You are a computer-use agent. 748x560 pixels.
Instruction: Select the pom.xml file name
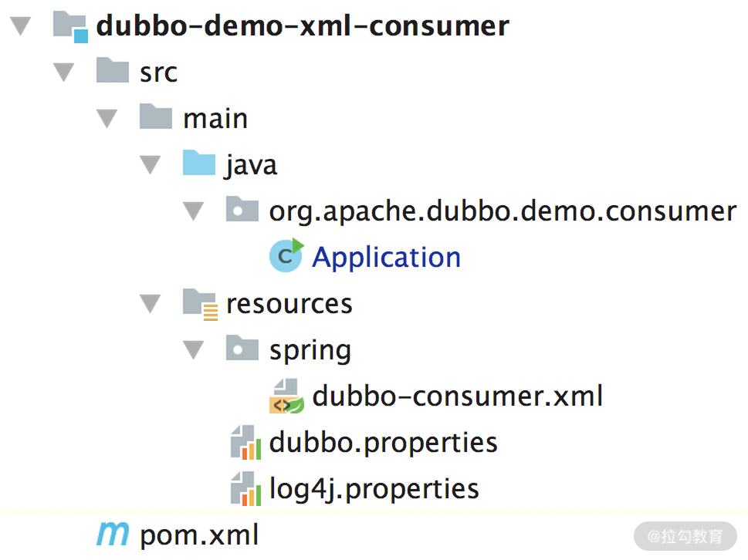click(x=199, y=535)
